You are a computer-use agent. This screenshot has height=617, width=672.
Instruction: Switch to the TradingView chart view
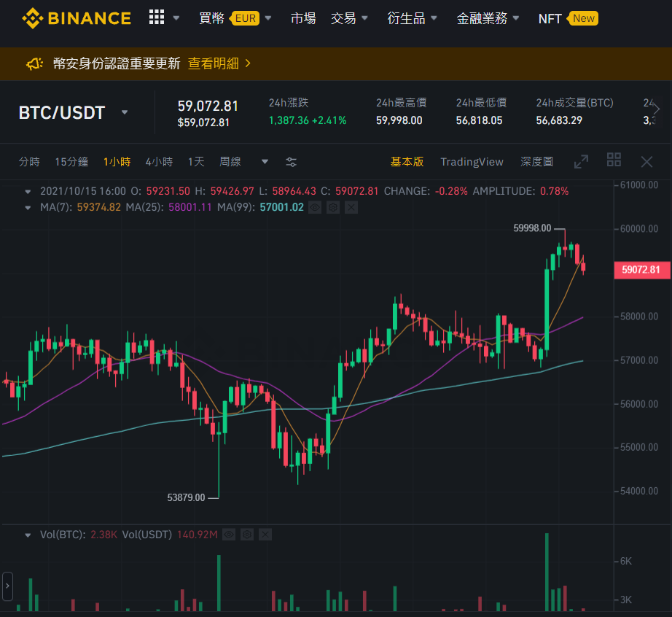[x=472, y=162]
